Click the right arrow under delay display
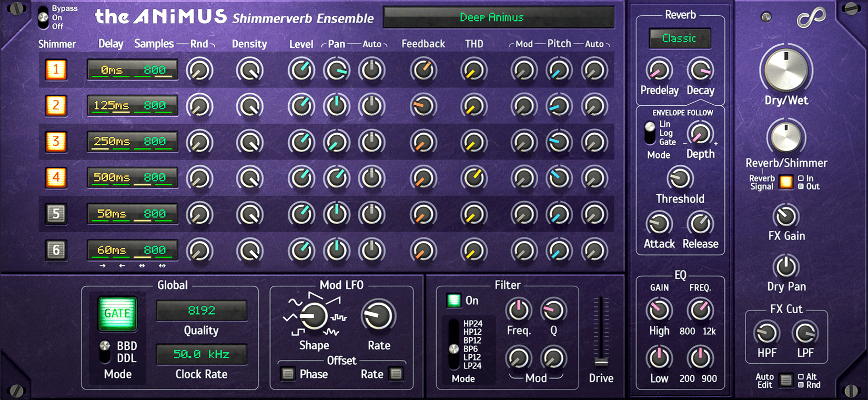Screen dimensions: 868x400 tap(103, 266)
